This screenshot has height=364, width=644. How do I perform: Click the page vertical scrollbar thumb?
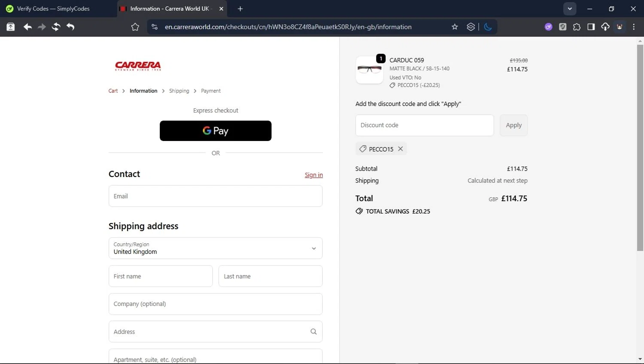click(x=640, y=147)
